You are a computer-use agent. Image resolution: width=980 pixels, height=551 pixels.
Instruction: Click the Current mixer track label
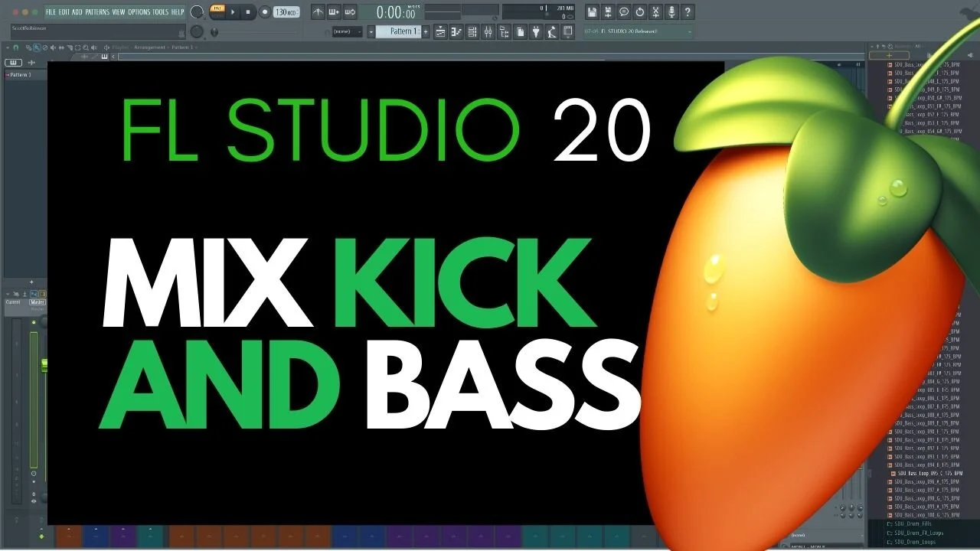tap(13, 302)
